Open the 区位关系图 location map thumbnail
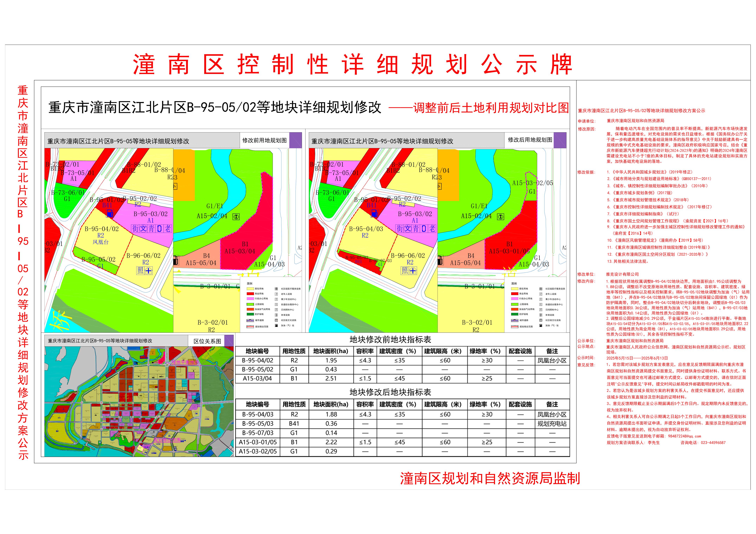This screenshot has width=756, height=534. 139,401
